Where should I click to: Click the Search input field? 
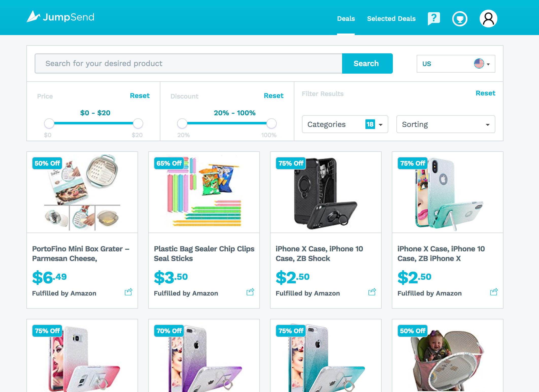(189, 63)
